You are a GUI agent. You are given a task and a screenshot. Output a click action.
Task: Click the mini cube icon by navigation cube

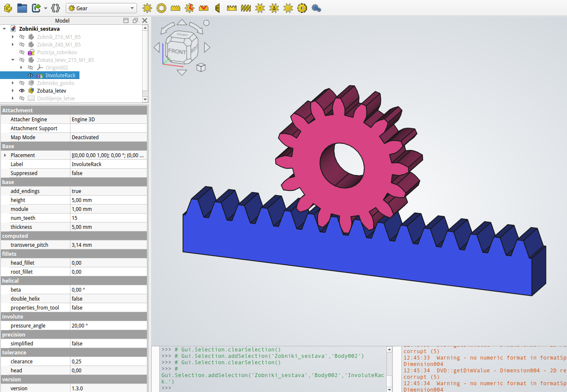[x=201, y=67]
